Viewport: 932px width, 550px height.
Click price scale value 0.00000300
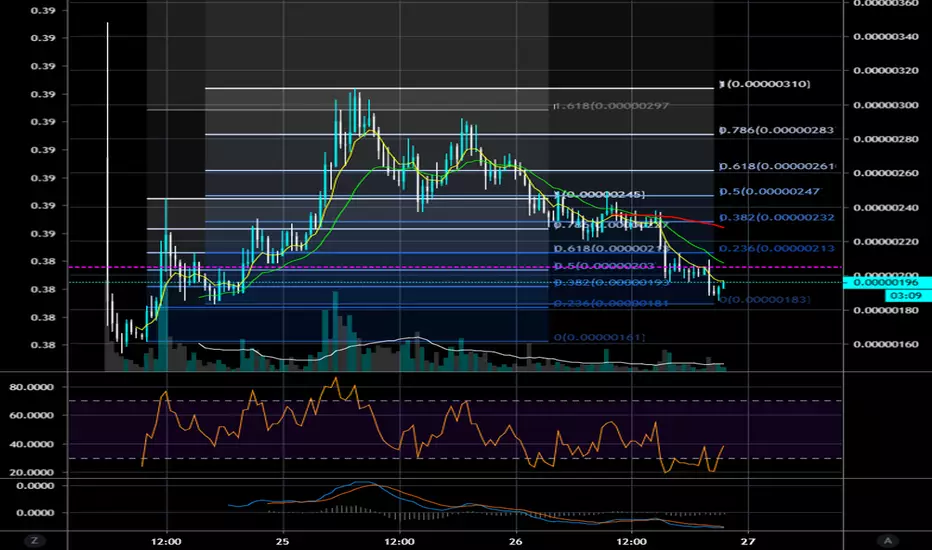(x=886, y=105)
